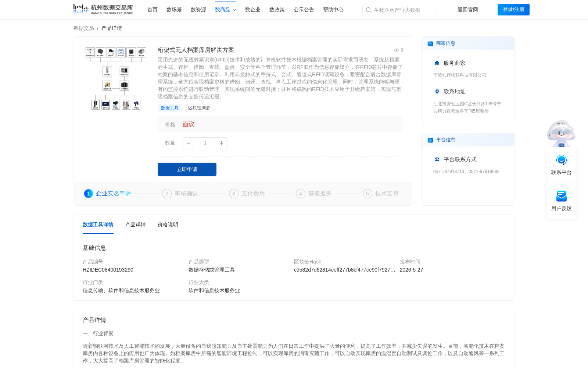The height and width of the screenshot is (368, 588).
Task: Click step 2 审核确认
Action: point(180,194)
